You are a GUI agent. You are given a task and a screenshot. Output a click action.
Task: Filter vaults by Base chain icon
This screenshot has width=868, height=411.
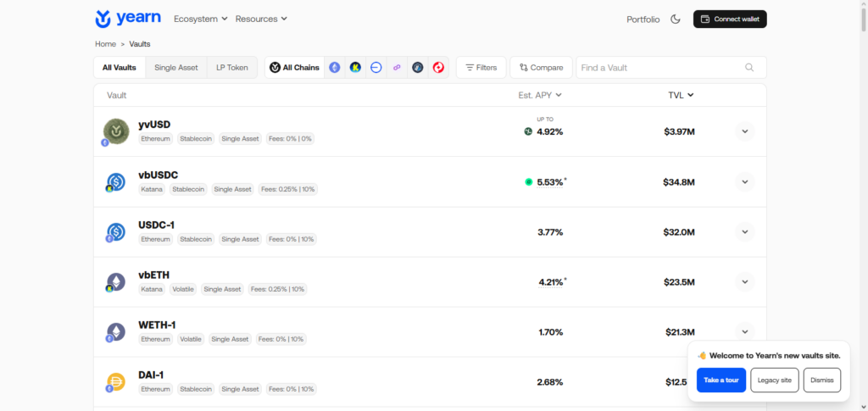click(x=376, y=68)
